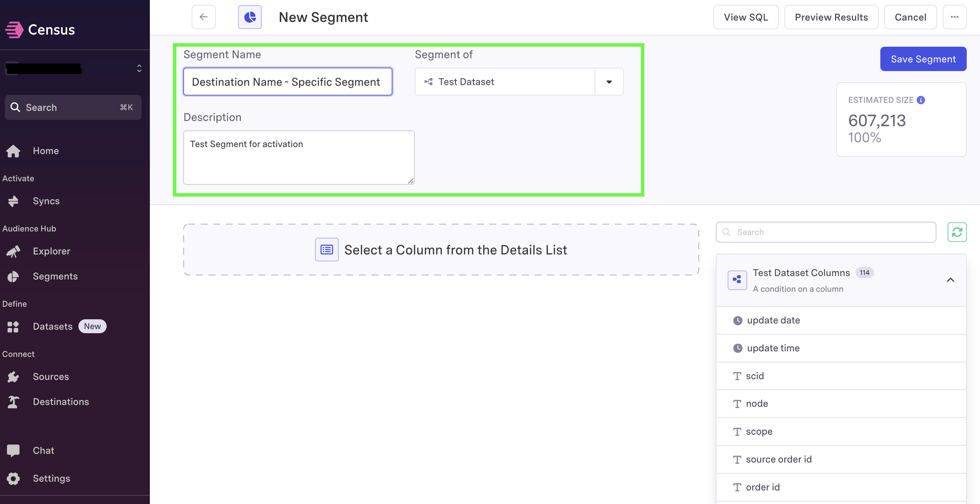Screen dimensions: 980x504
Task: Click the Segment Name input field
Action: click(x=287, y=82)
